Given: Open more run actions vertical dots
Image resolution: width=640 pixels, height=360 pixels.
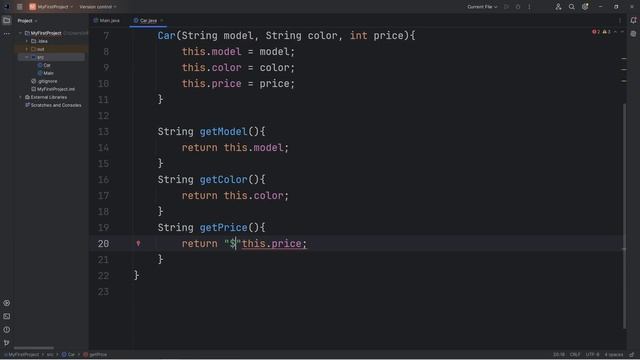Looking at the screenshot, I should coord(529,7).
